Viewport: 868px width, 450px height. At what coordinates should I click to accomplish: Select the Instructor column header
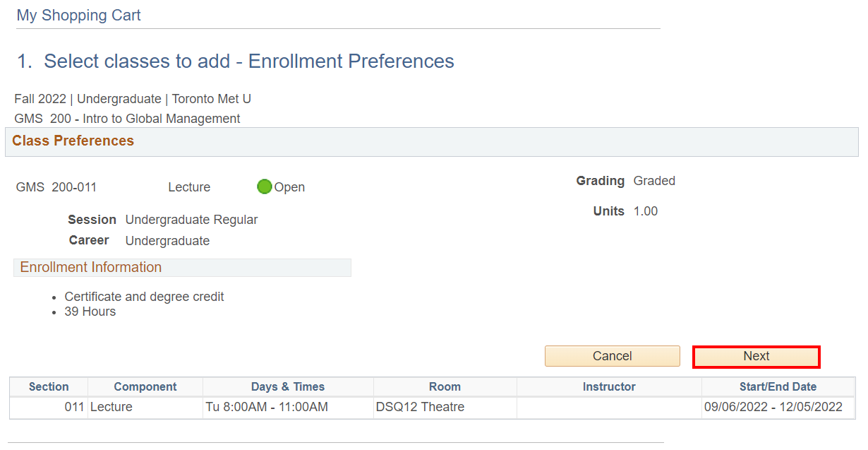[x=609, y=387]
